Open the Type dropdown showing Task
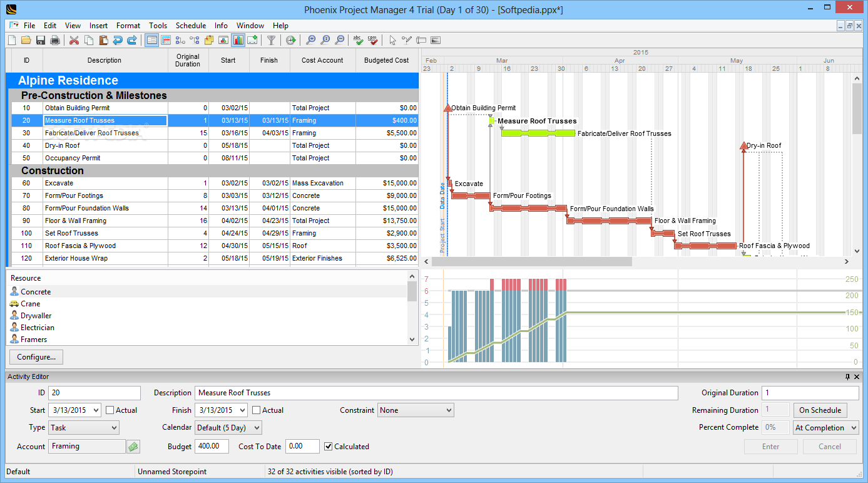Viewport: 868px width, 483px height. click(x=83, y=428)
